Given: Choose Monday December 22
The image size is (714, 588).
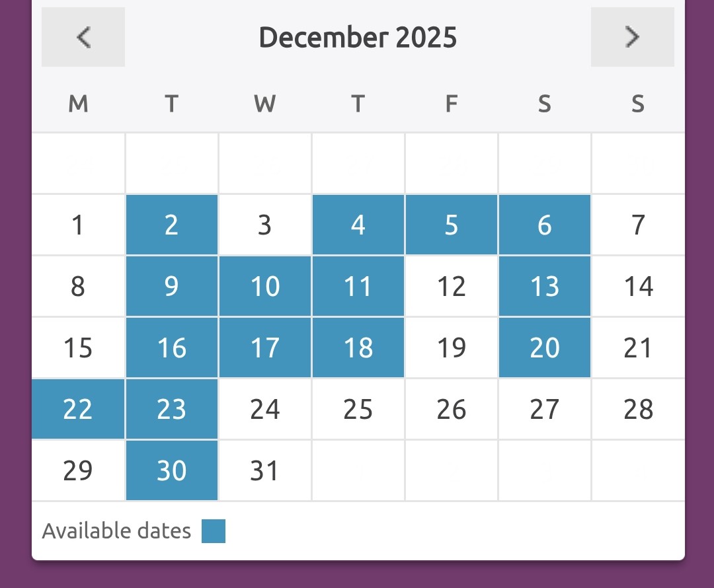Looking at the screenshot, I should (x=78, y=409).
